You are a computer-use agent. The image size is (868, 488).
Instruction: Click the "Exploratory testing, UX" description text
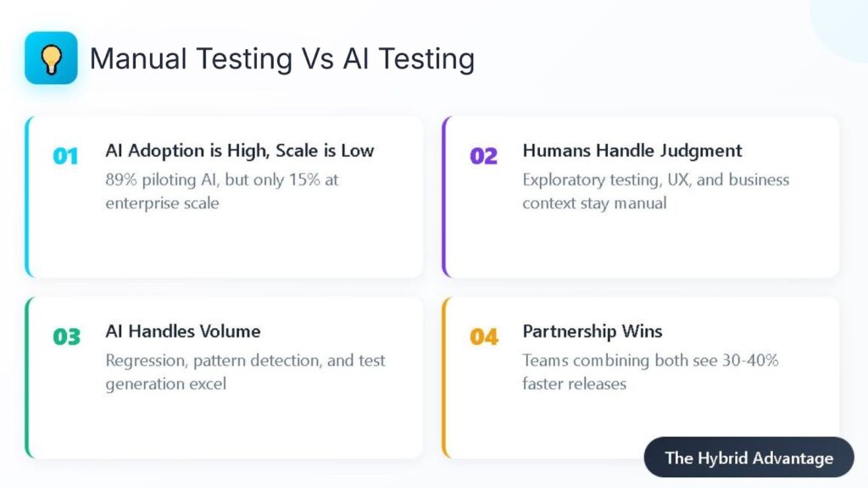pyautogui.click(x=655, y=191)
